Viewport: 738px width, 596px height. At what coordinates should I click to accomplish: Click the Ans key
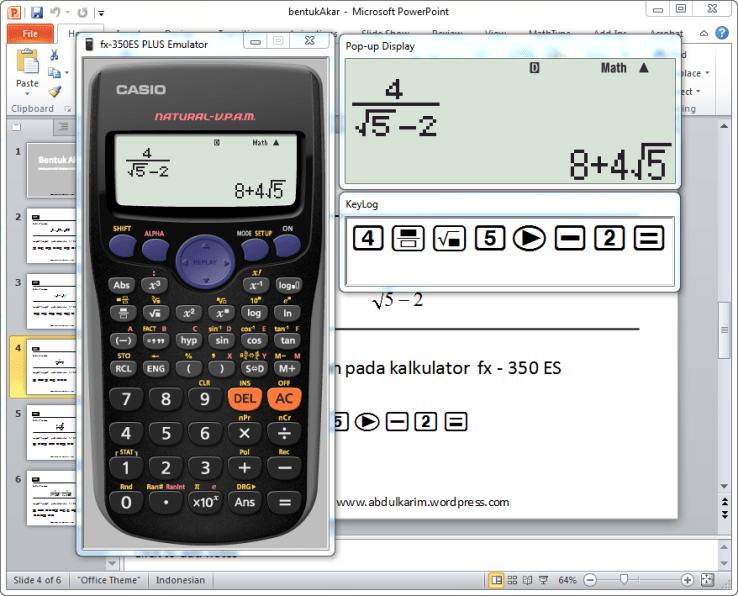click(245, 502)
